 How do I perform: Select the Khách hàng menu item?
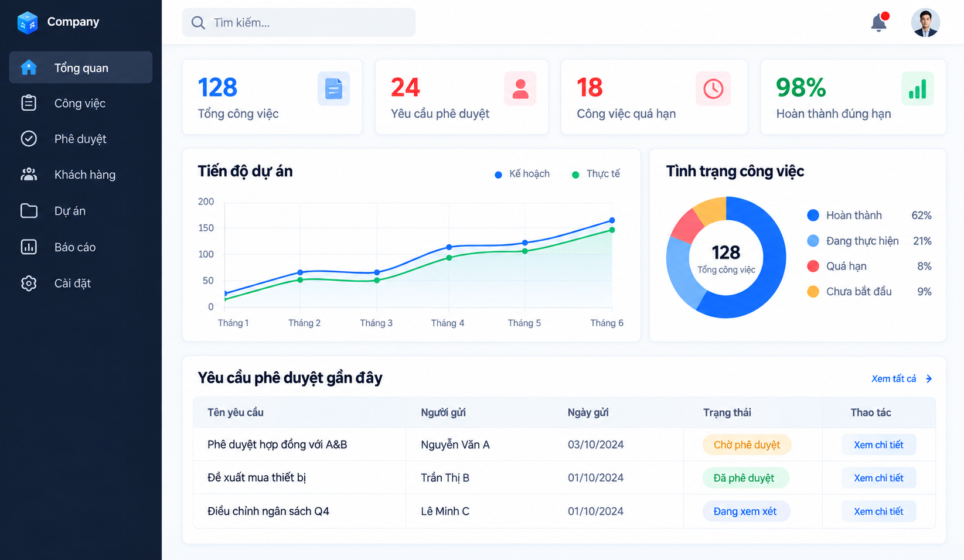(81, 175)
